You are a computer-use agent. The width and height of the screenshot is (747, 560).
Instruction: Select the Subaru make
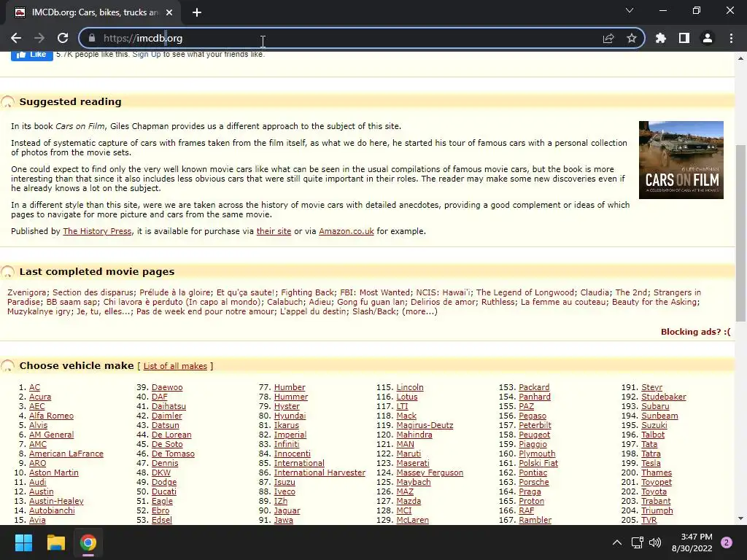pyautogui.click(x=655, y=407)
